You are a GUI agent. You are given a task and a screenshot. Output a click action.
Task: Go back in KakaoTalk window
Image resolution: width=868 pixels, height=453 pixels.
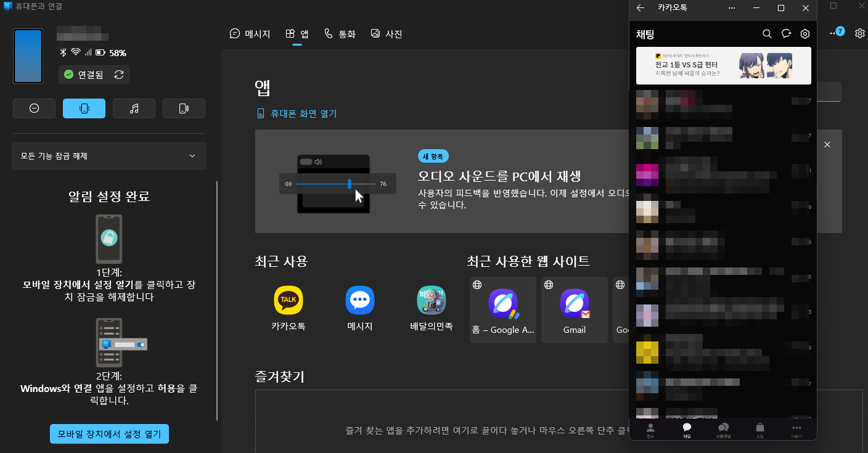tap(641, 8)
